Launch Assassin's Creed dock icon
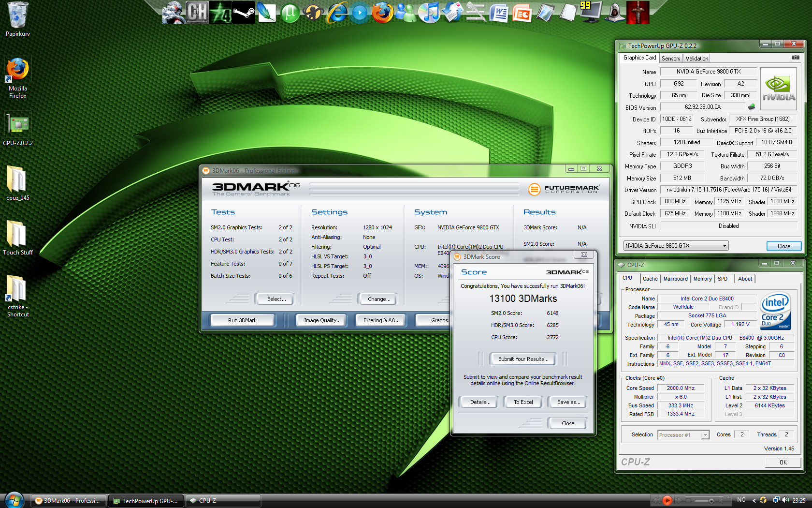 615,13
